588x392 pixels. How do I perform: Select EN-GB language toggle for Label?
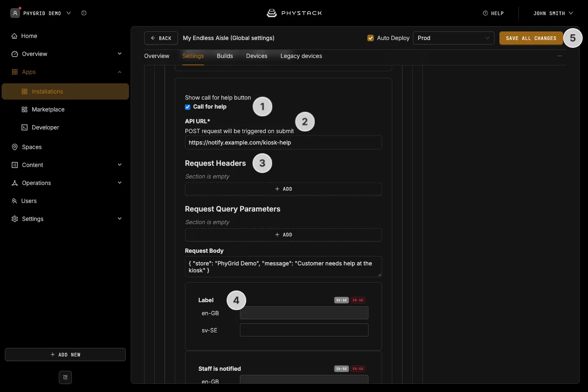[358, 300]
